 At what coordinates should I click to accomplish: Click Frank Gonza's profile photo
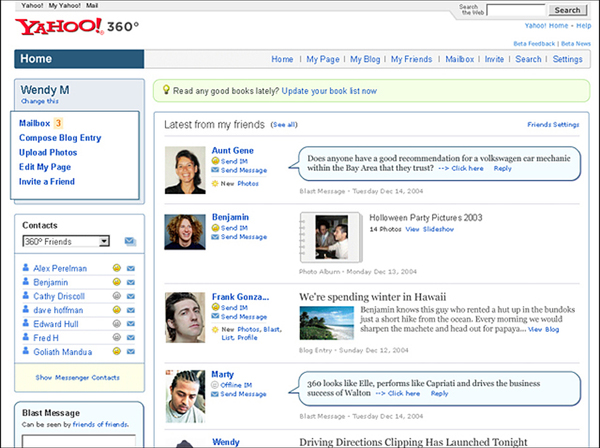(x=185, y=318)
